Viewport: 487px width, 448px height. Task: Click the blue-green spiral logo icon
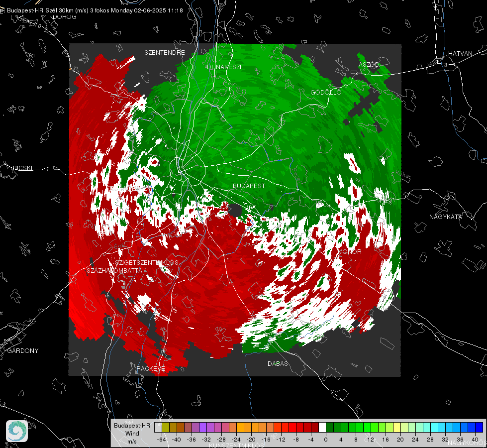(x=17, y=431)
